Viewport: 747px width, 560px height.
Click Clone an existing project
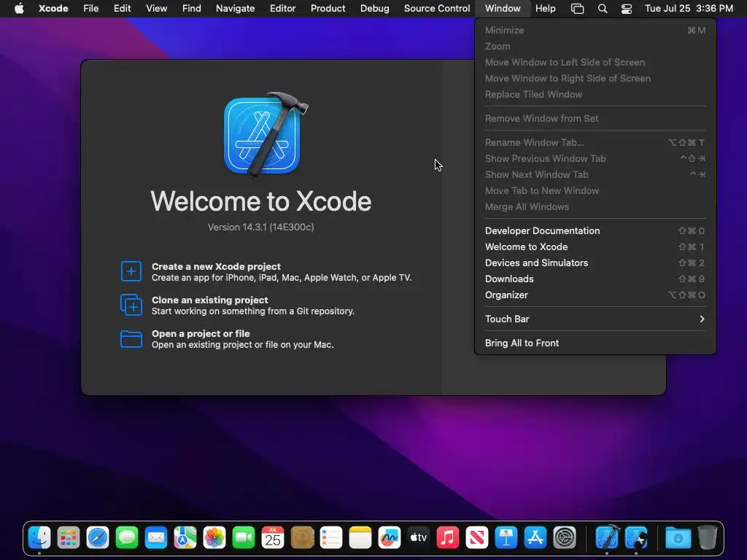pos(209,300)
